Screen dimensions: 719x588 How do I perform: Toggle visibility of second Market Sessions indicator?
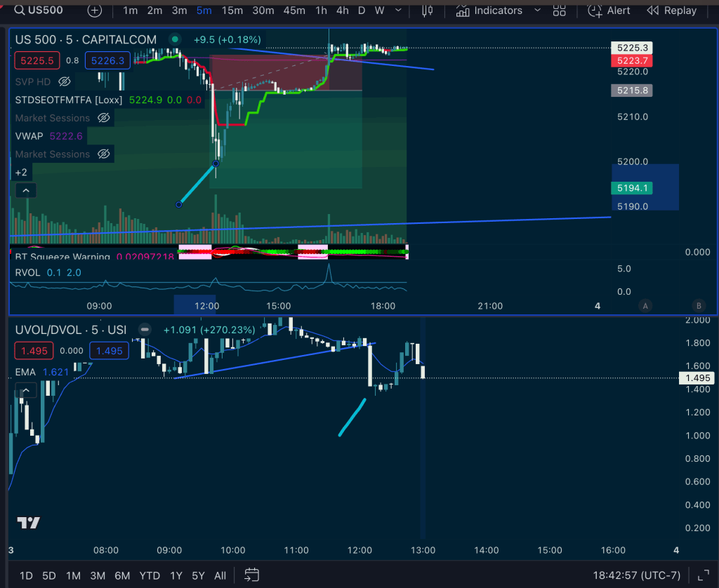[103, 154]
